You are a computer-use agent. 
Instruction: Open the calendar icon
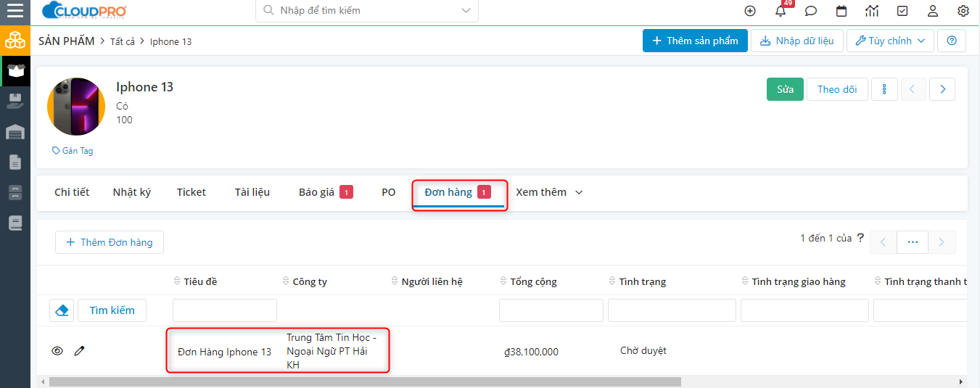click(x=841, y=11)
